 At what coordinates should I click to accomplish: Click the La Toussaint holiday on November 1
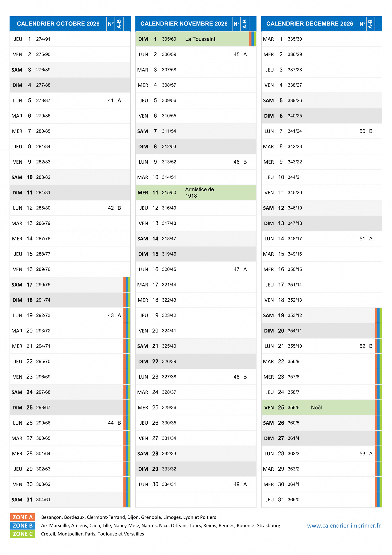click(x=200, y=39)
